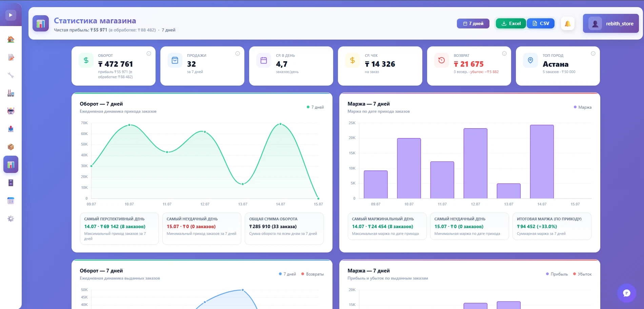644x309 pixels.
Task: Click the calendar icon on Ср. в день card
Action: coord(264,60)
